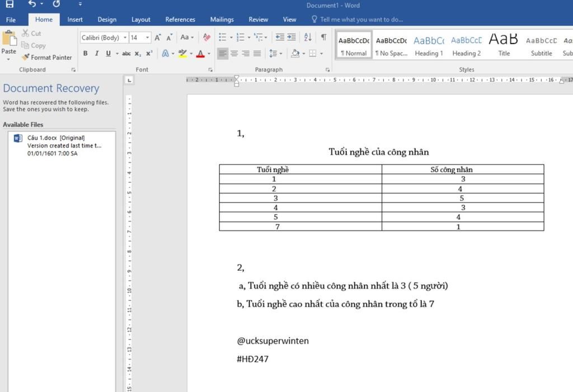Expand the Paste options arrow
Screen dimensions: 573x392
pyautogui.click(x=8, y=59)
